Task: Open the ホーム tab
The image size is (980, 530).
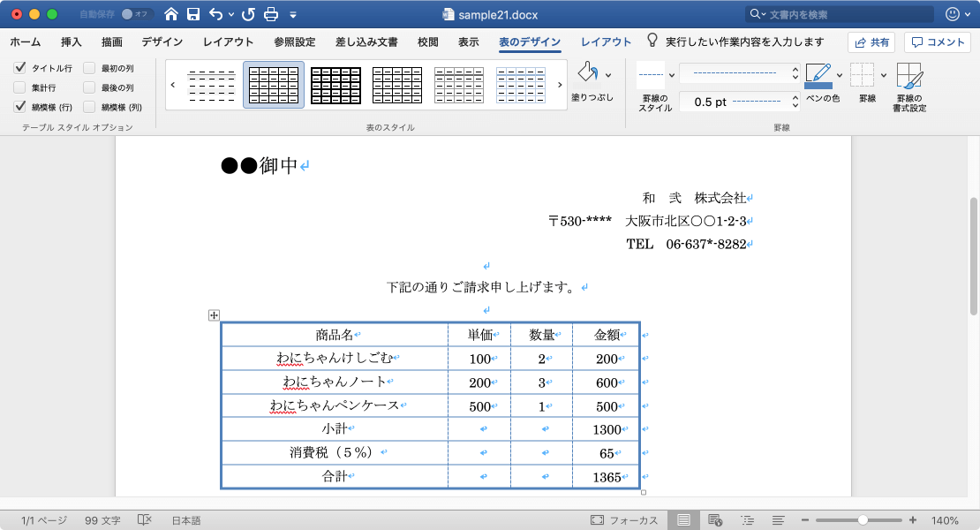Action: coord(25,42)
